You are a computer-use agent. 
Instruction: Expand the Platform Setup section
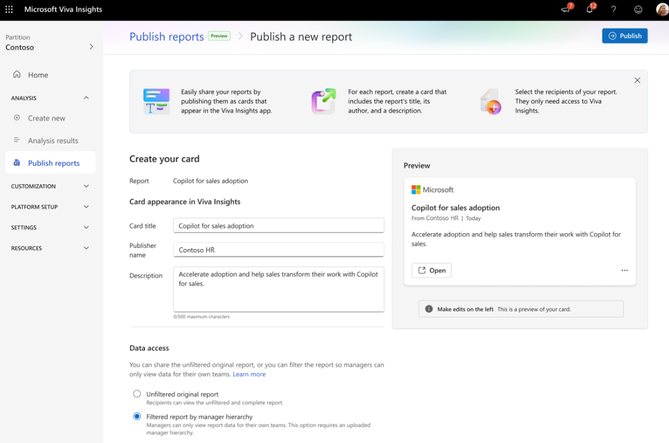click(86, 207)
